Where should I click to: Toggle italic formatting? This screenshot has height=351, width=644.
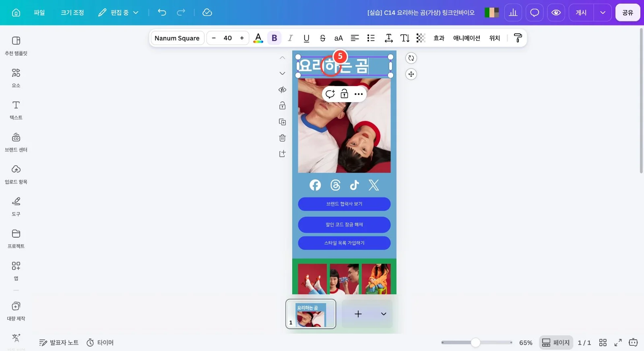click(x=290, y=38)
